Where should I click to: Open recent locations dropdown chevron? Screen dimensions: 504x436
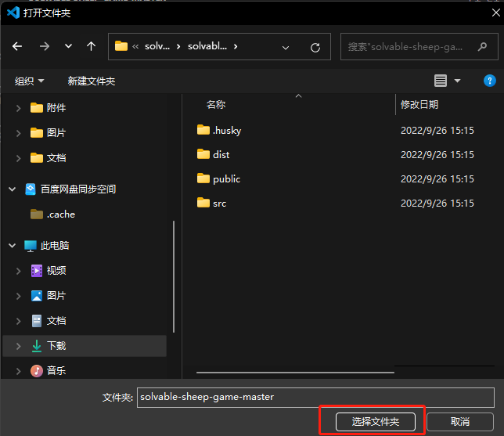tap(68, 46)
